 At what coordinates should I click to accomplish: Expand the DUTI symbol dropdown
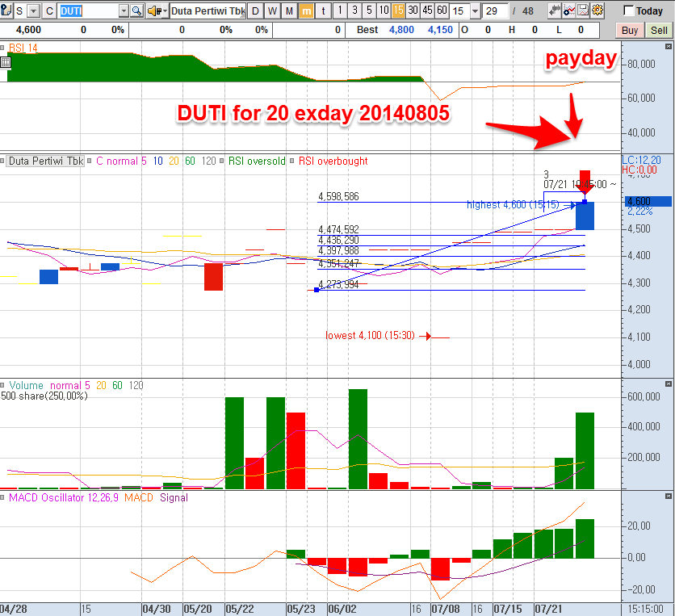click(x=124, y=10)
